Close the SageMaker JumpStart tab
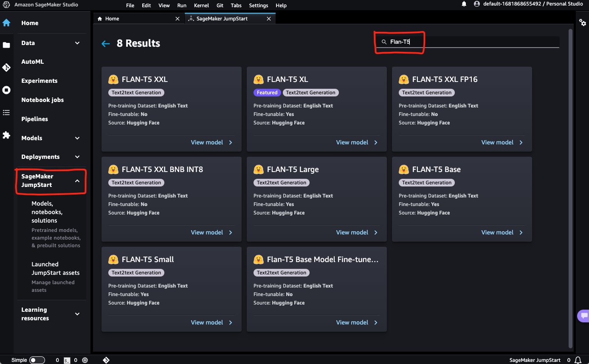The width and height of the screenshot is (589, 364). point(268,19)
